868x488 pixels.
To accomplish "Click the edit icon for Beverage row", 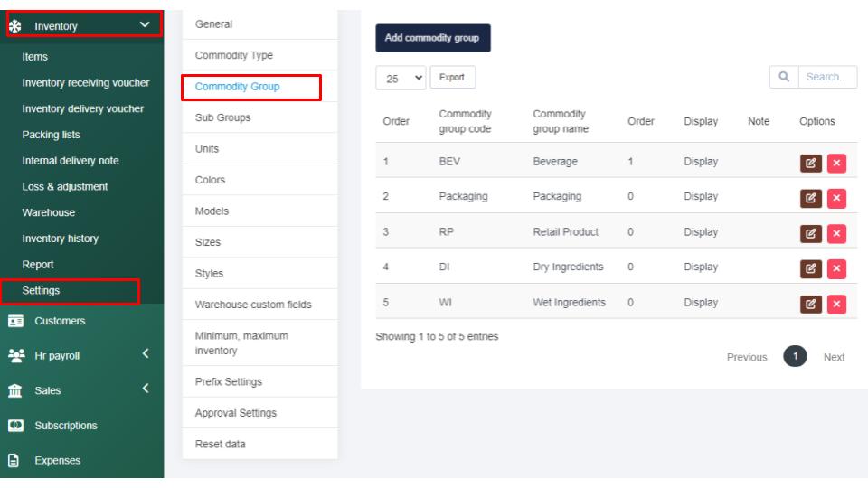I will pos(808,163).
